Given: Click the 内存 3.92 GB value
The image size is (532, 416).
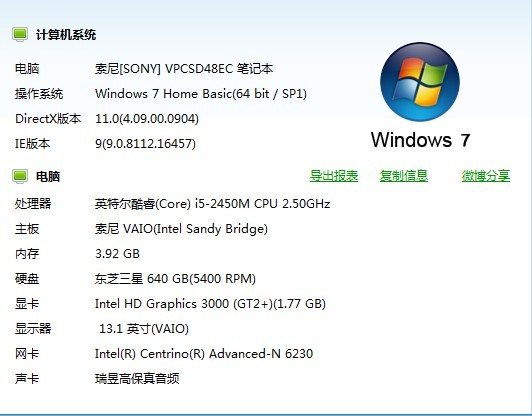Looking at the screenshot, I should 117,254.
